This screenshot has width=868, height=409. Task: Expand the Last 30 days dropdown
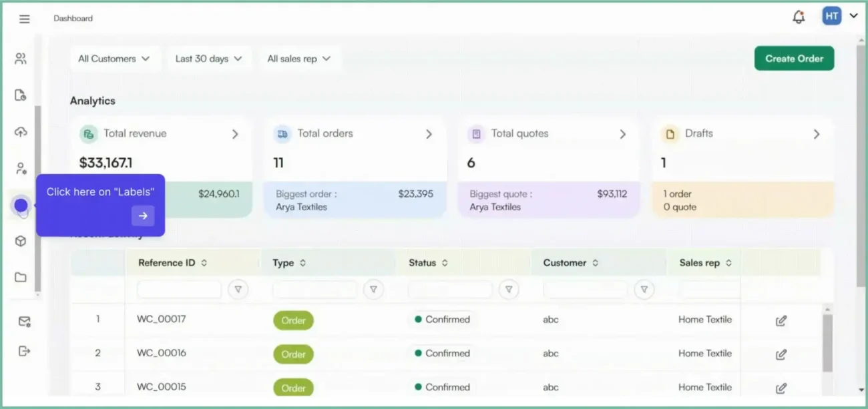click(x=209, y=59)
